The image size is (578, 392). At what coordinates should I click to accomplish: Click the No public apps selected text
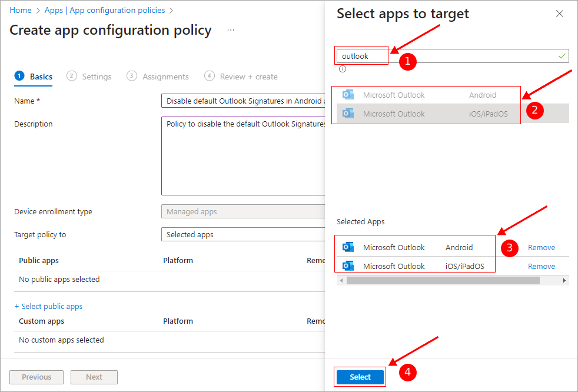[x=59, y=279]
